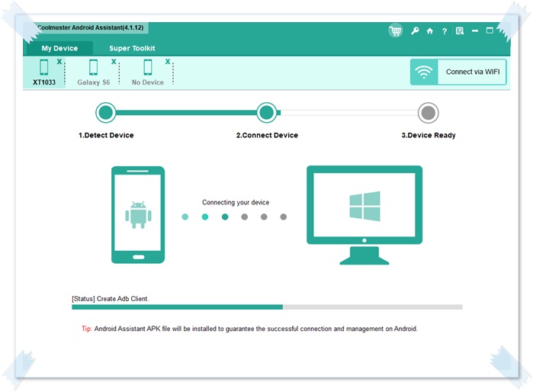Click the Connect Device step circle
Viewport: 533px width, 392px height.
pos(267,113)
